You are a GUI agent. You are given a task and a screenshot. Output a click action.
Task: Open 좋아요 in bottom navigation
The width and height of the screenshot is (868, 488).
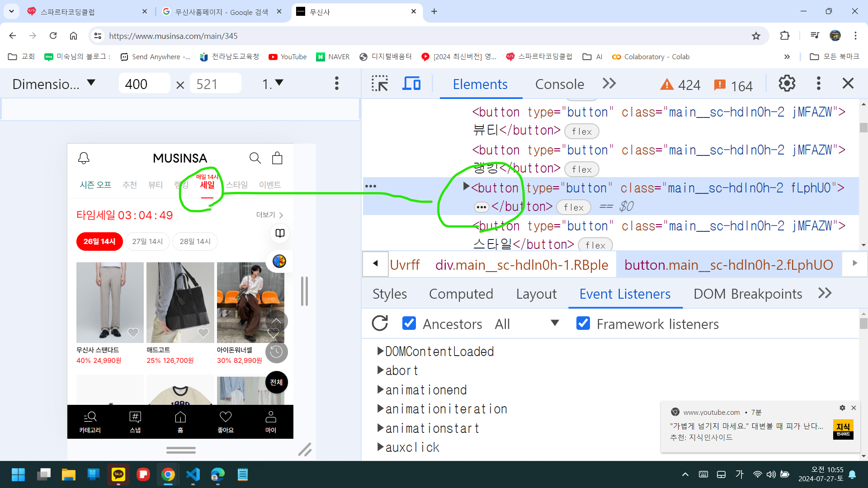pyautogui.click(x=226, y=422)
